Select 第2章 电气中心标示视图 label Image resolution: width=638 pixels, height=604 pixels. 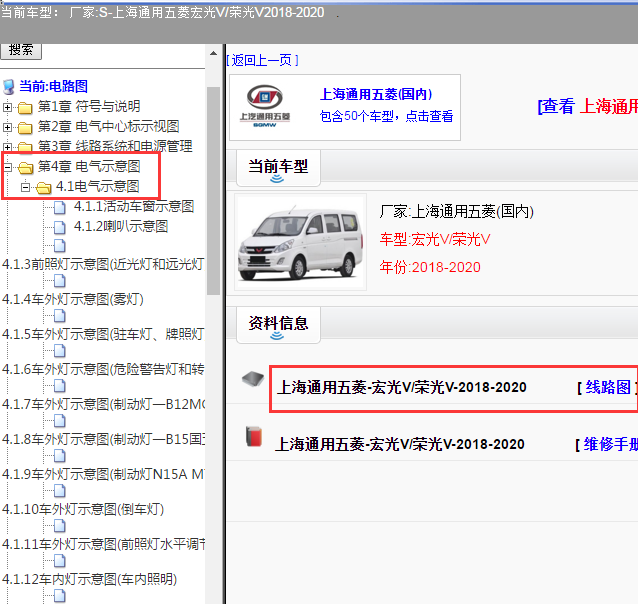(109, 127)
